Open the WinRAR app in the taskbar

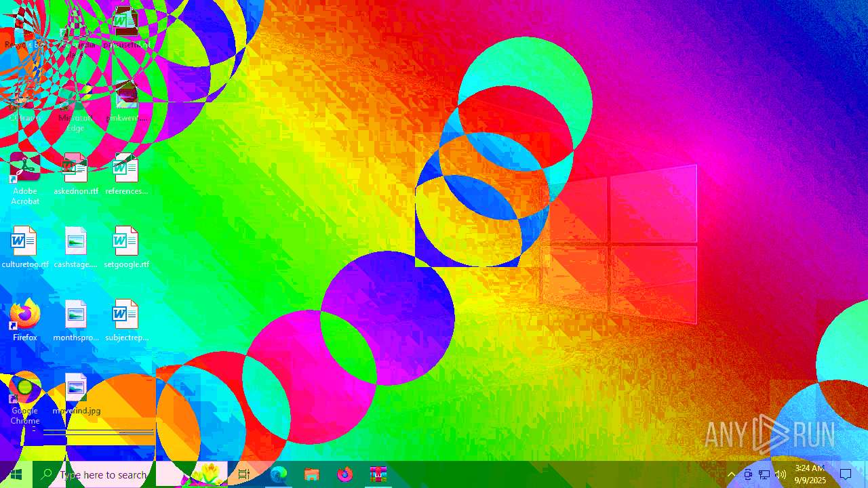(378, 474)
